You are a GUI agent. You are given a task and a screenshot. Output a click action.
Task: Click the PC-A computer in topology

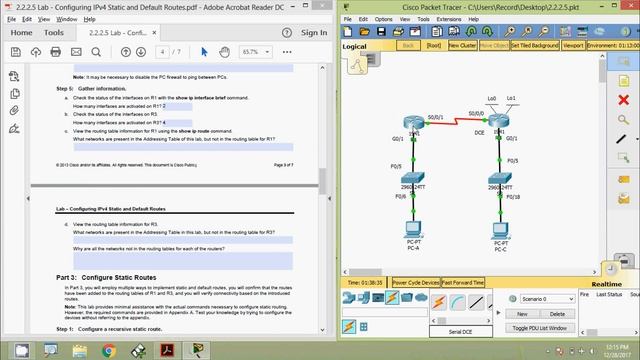(413, 229)
